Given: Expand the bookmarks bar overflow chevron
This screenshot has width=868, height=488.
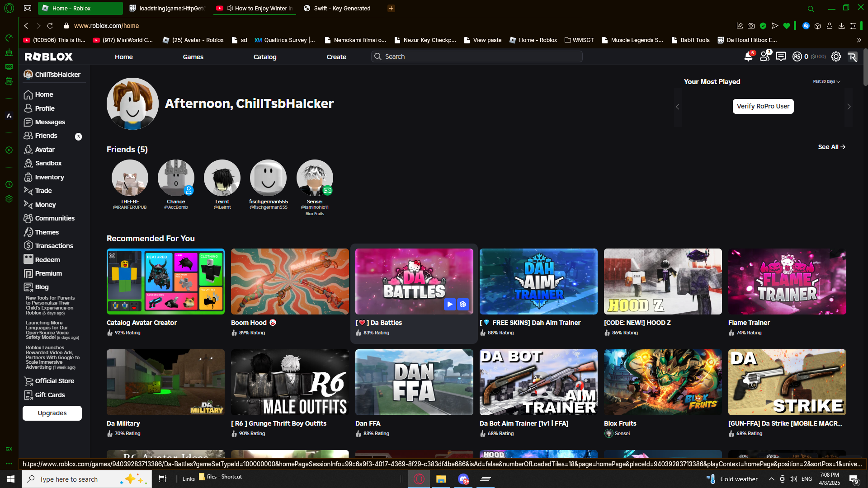Looking at the screenshot, I should pos(859,40).
